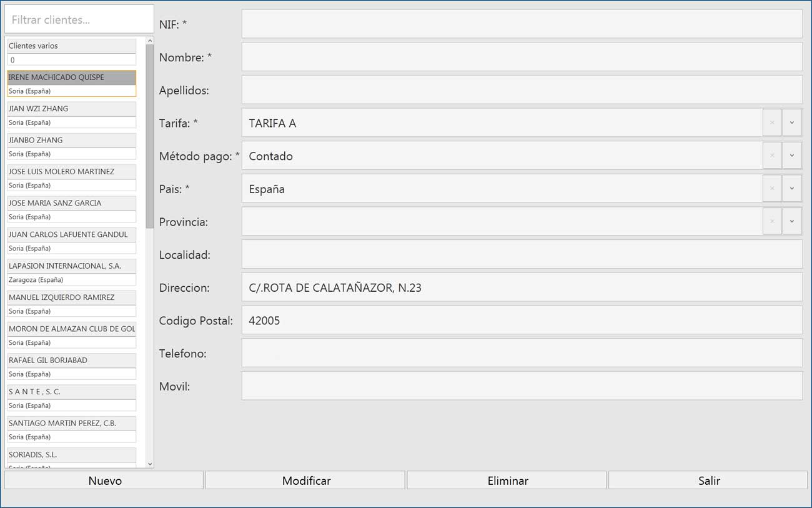The image size is (812, 508).
Task: Select client JIAN WZI ZHANG in list
Action: click(x=71, y=109)
